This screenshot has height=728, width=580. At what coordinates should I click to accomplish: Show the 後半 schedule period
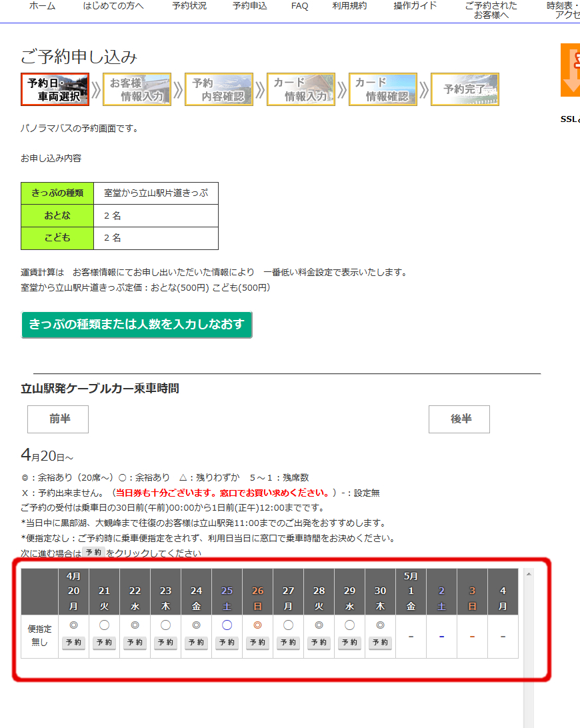tap(459, 419)
